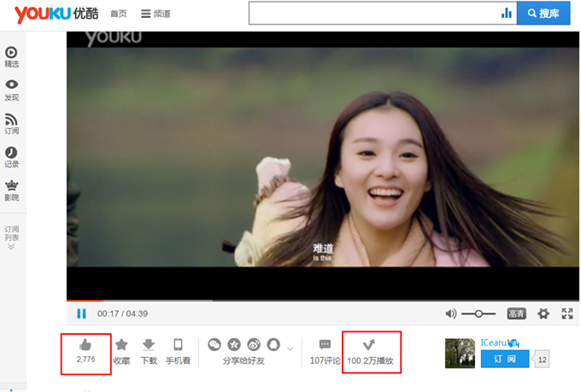
Task: Share to QQ penguin icon
Action: (x=273, y=344)
